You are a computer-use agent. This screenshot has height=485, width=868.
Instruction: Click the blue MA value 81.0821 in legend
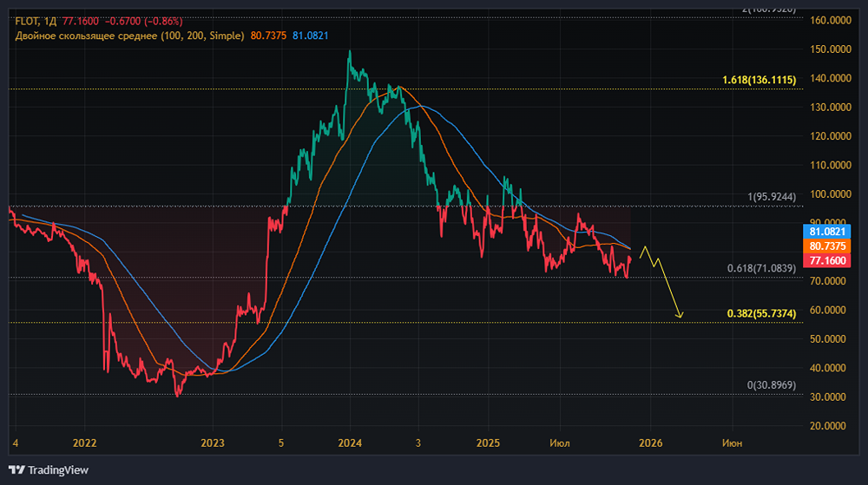coord(310,36)
